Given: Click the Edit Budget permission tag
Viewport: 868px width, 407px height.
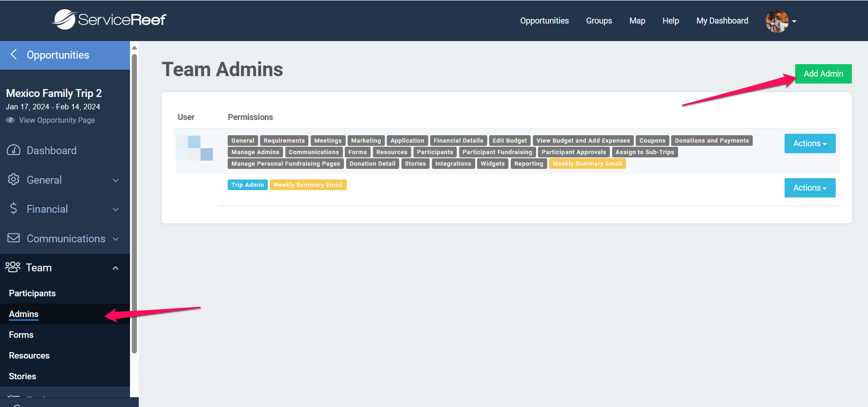Looking at the screenshot, I should tap(510, 141).
